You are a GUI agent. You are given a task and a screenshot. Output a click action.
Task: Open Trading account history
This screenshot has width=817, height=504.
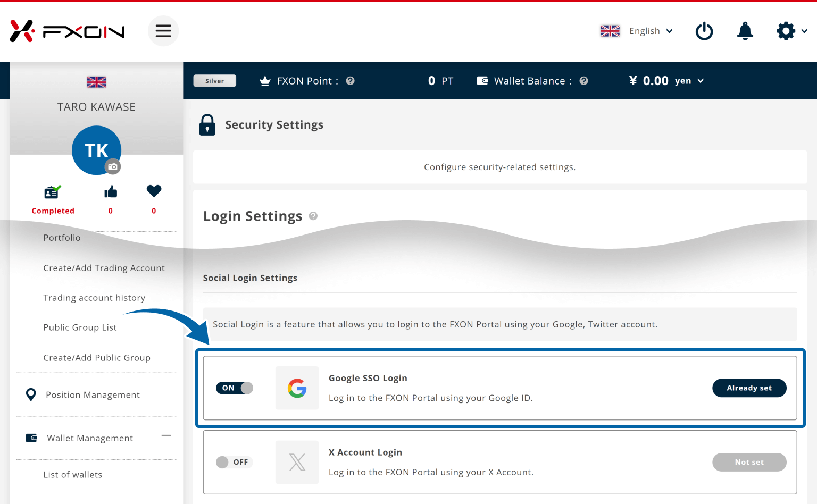point(94,298)
